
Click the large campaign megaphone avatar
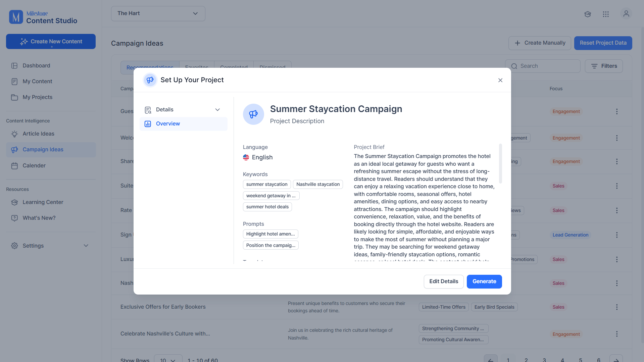[x=253, y=114]
